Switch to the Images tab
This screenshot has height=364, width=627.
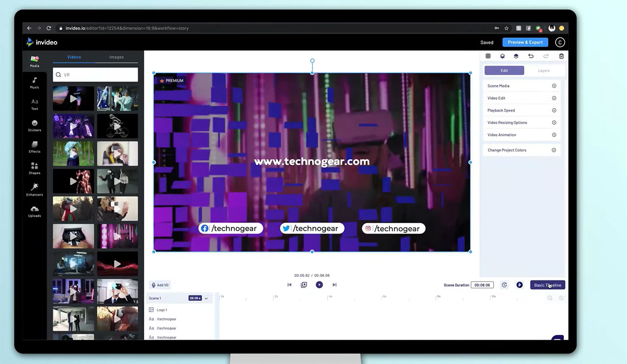point(117,57)
